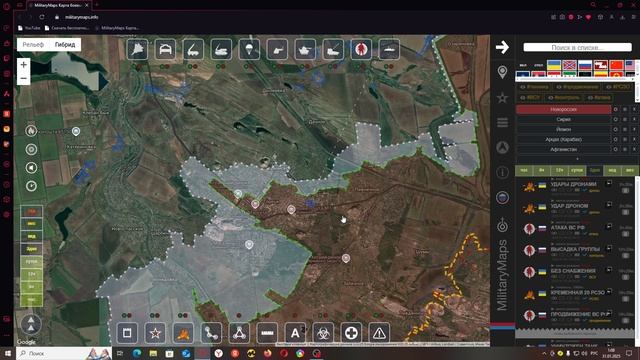This screenshot has width=640, height=360.
Task: Click the fire layer icon on left
Action: click(31, 131)
